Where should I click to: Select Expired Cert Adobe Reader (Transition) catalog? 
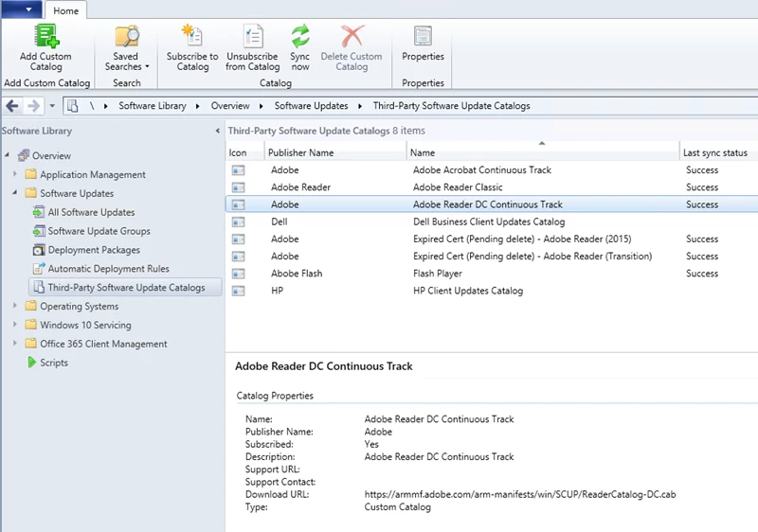532,257
